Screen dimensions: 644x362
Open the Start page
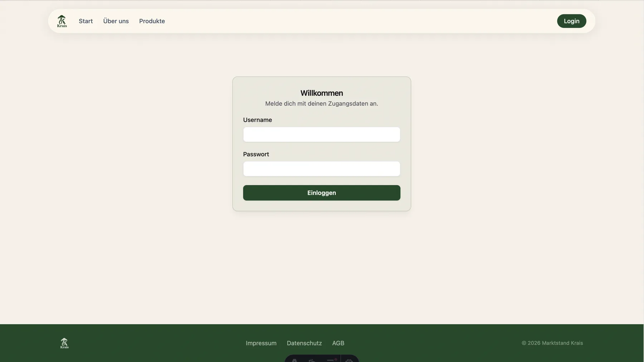pyautogui.click(x=86, y=21)
